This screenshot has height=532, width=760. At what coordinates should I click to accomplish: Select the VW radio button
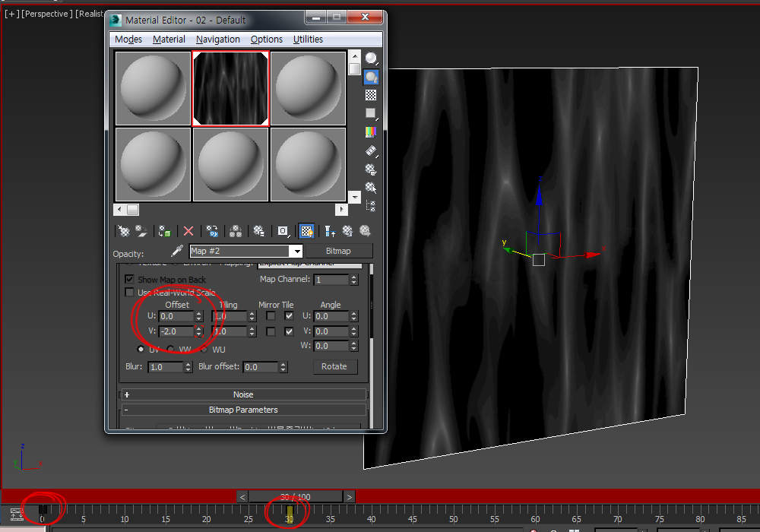pyautogui.click(x=170, y=349)
